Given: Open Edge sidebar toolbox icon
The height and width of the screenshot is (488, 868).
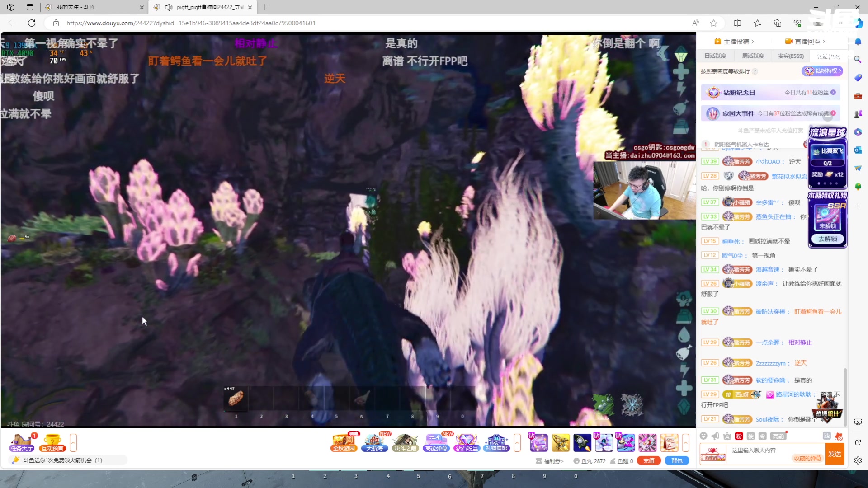Looking at the screenshot, I should pos(858,96).
